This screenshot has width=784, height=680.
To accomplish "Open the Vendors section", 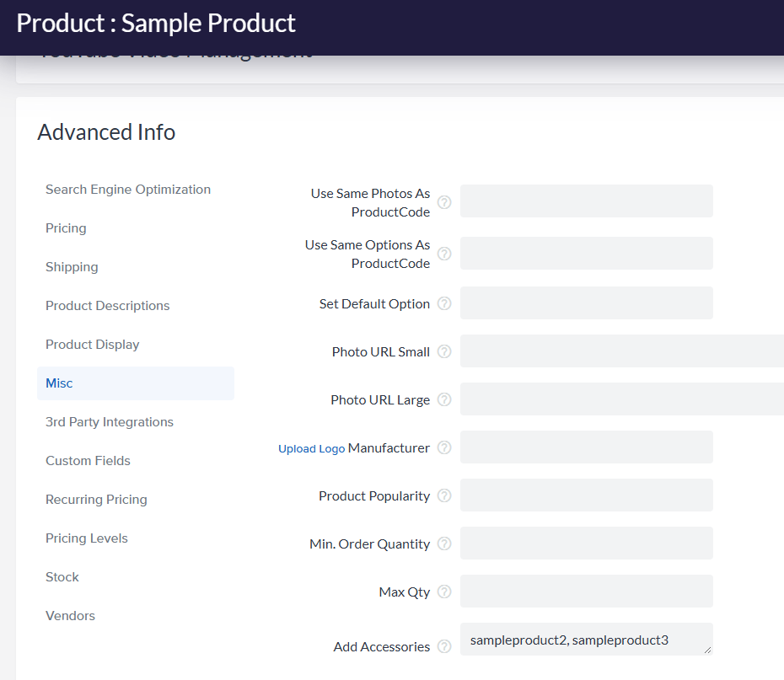I will 70,615.
